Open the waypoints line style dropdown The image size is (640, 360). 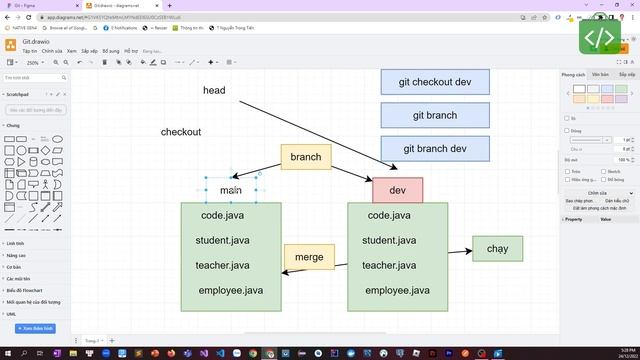coord(194,62)
